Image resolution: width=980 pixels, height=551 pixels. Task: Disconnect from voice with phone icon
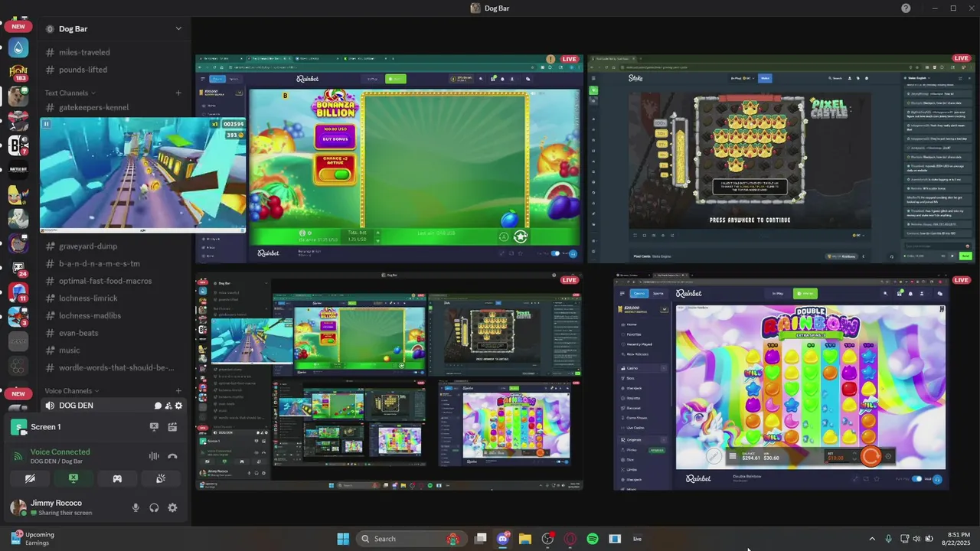pyautogui.click(x=172, y=456)
